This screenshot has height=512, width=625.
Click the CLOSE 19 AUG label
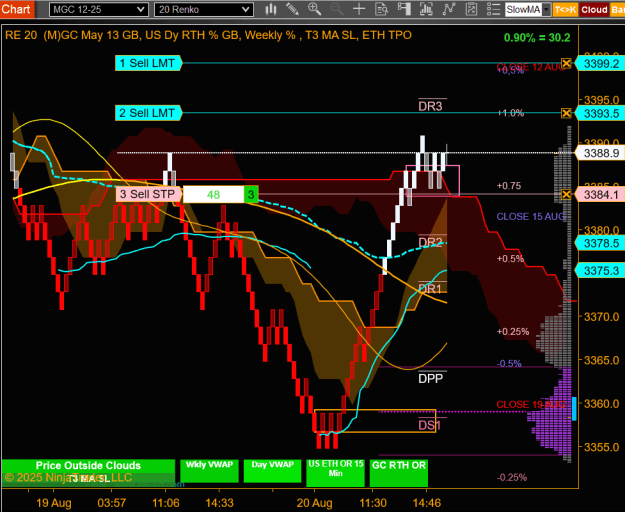[531, 405]
